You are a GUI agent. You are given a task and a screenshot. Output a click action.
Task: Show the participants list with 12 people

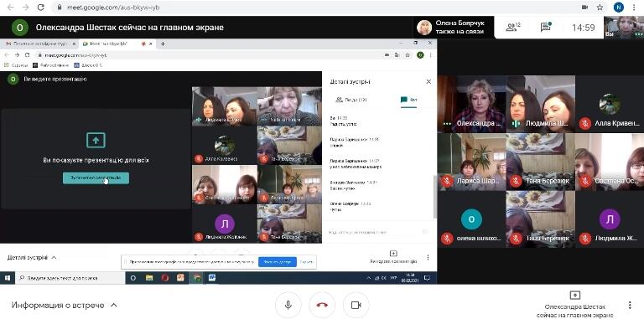513,28
